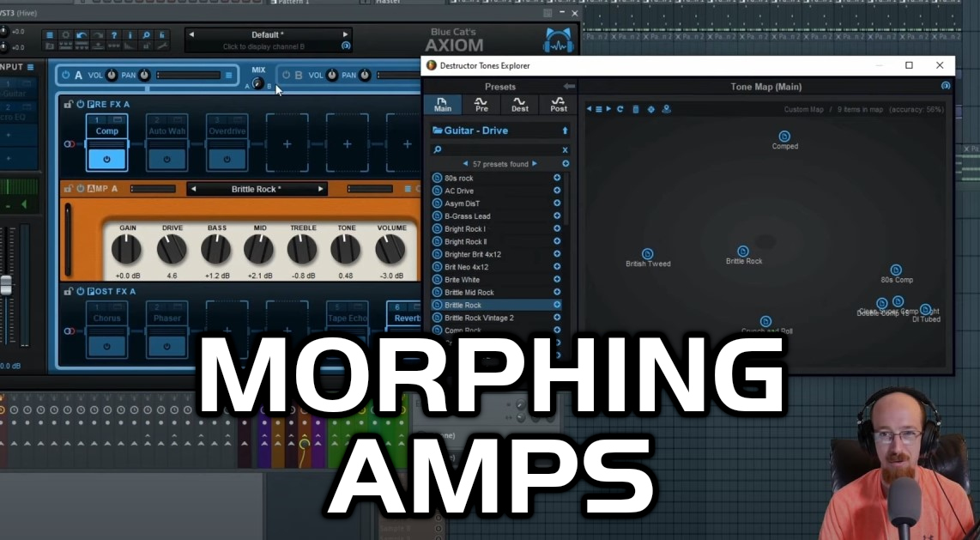Click the magnifier zoom toolbar icon

coord(146,35)
